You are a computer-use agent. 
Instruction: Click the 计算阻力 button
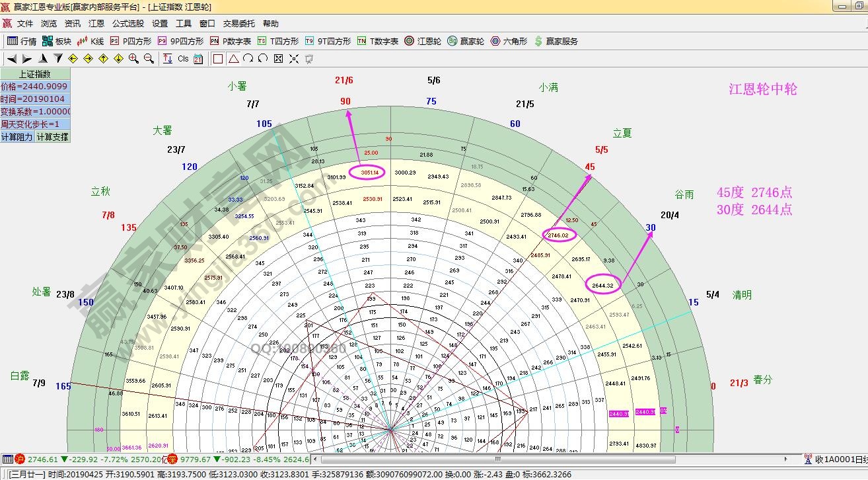17,137
